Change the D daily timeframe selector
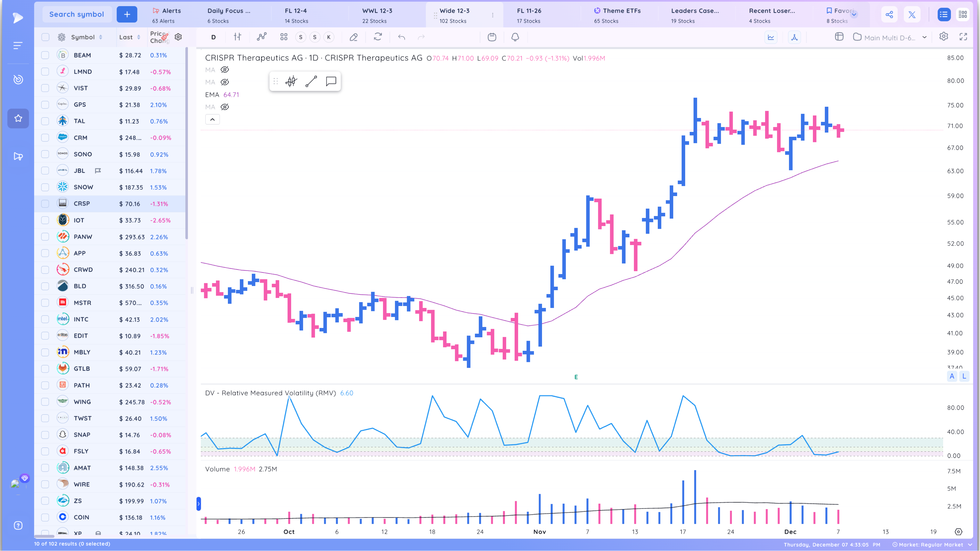Image resolution: width=980 pixels, height=551 pixels. pyautogui.click(x=213, y=37)
